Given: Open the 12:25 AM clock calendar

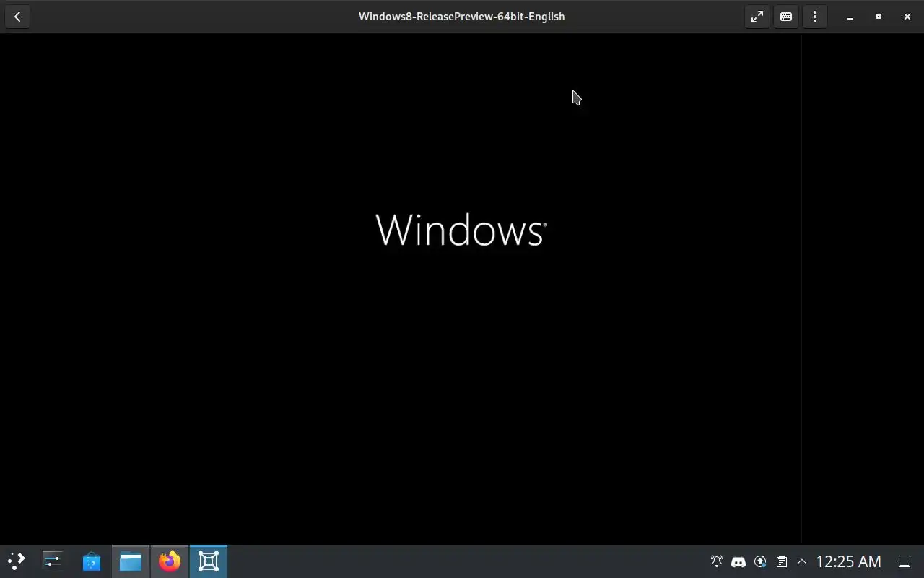Looking at the screenshot, I should click(848, 561).
